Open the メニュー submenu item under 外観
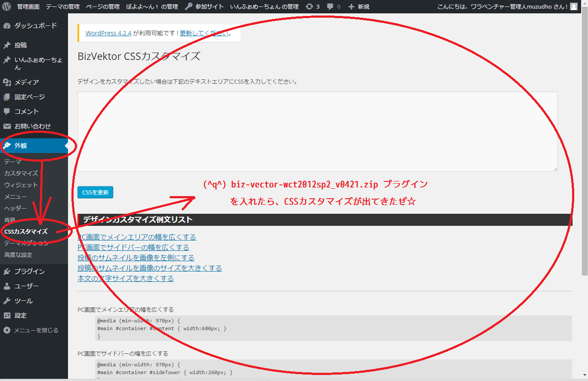Image resolution: width=588 pixels, height=381 pixels. 15,197
